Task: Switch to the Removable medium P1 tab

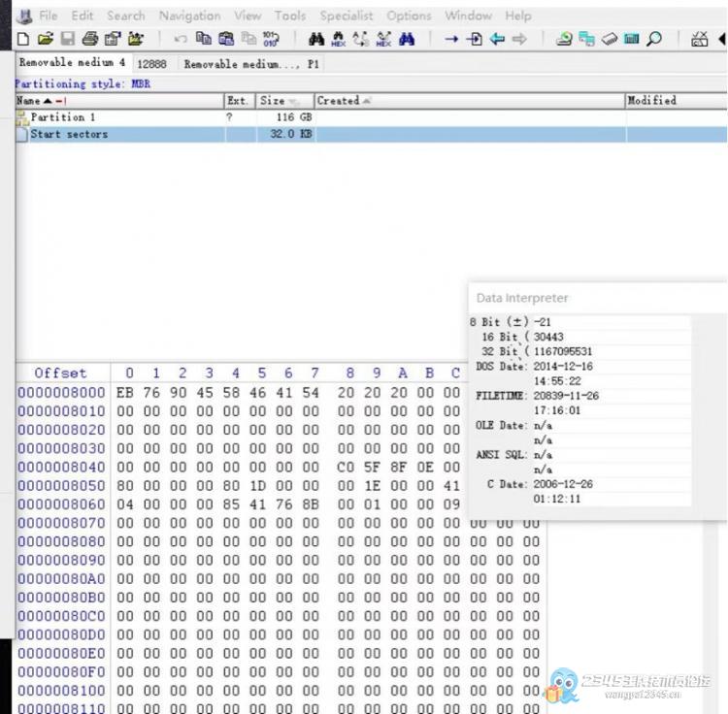Action: pos(251,64)
